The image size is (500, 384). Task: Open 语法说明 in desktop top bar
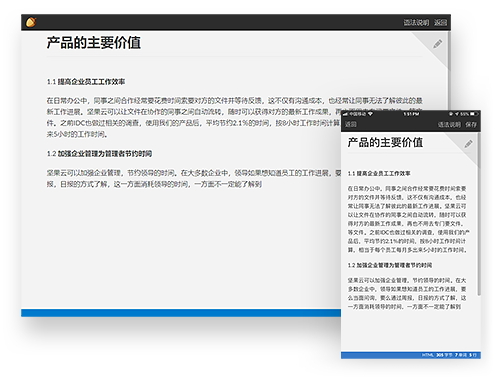(416, 22)
